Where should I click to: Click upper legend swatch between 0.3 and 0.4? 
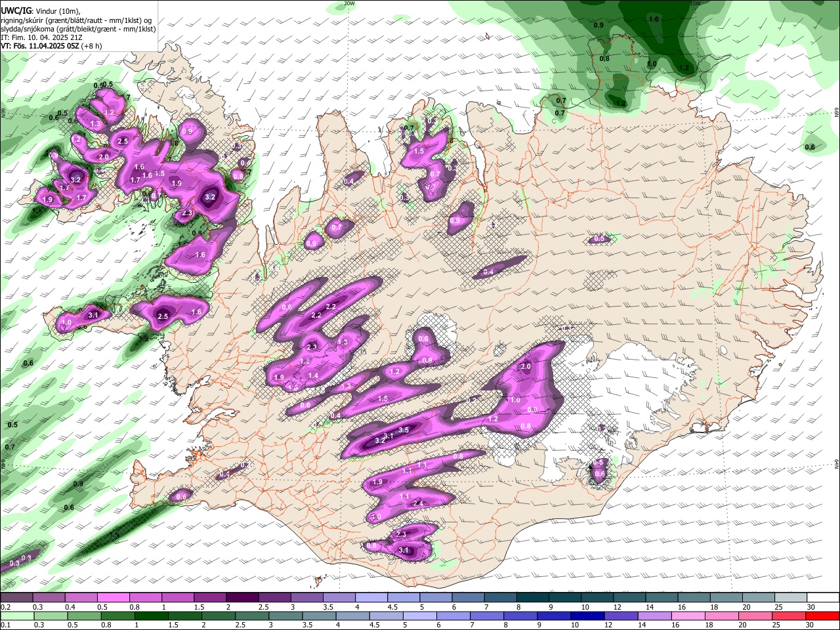(49, 598)
